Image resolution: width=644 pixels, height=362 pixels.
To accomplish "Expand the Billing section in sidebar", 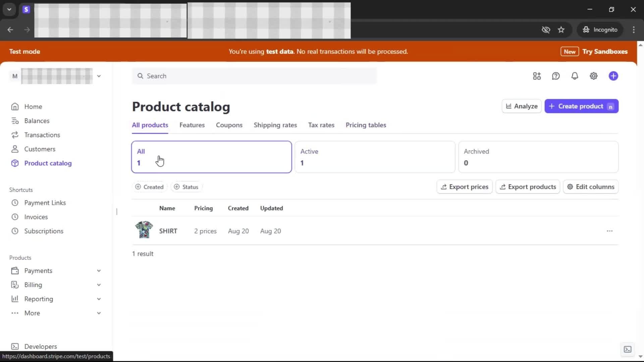I will (99, 285).
